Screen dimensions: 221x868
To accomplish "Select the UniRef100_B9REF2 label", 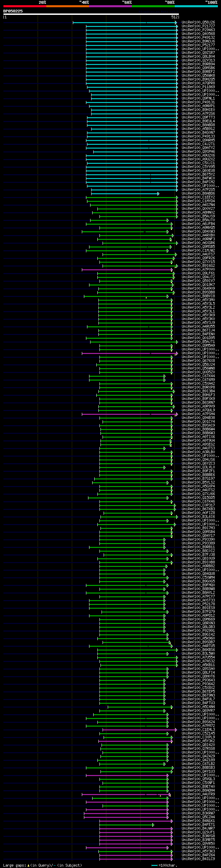I will point(198,72).
